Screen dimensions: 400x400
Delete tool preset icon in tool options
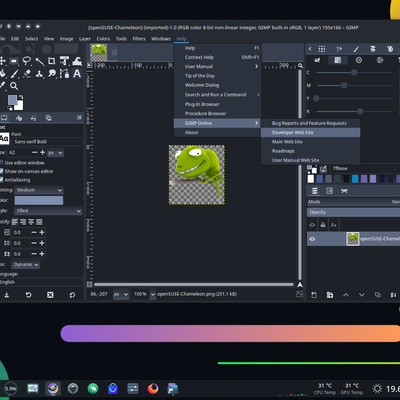(50, 295)
